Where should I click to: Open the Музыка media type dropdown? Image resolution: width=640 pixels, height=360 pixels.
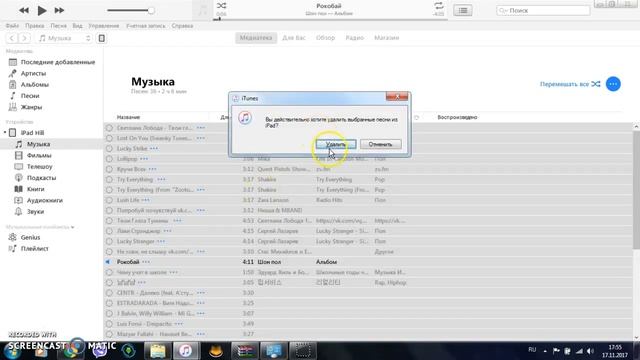pyautogui.click(x=64, y=38)
